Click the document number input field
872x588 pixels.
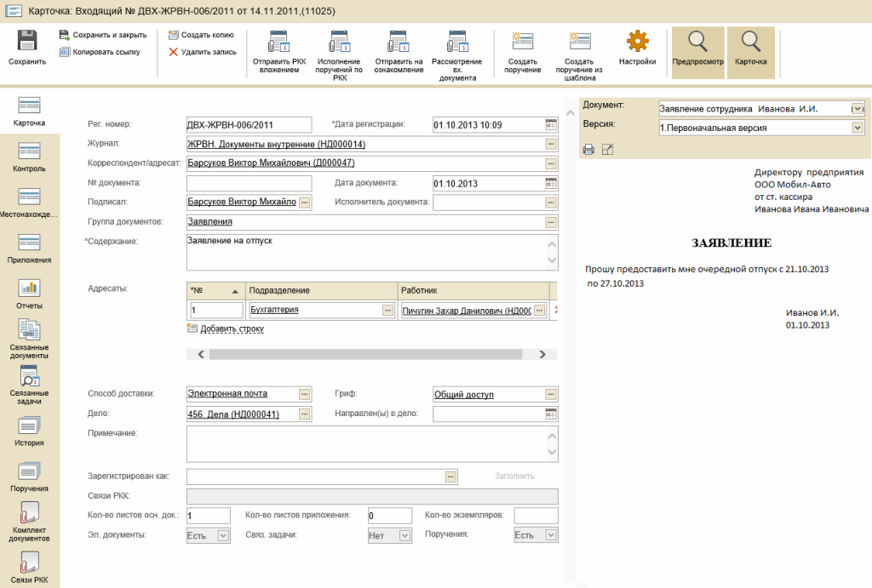click(x=249, y=183)
